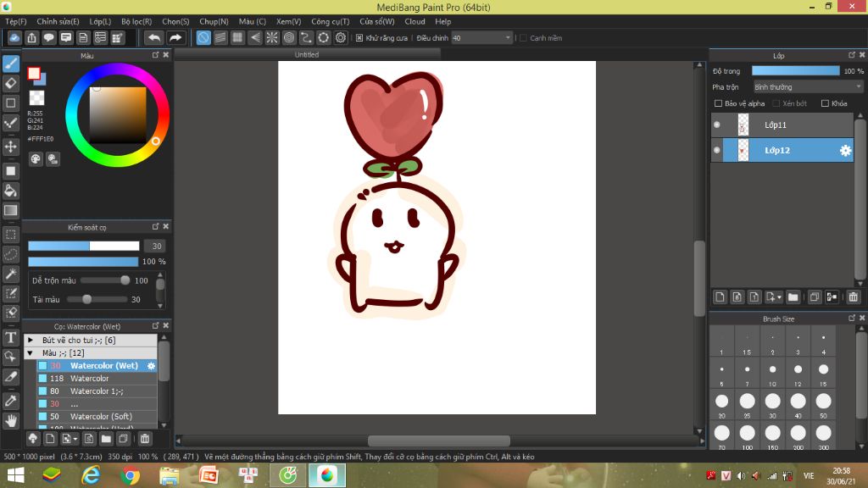Enable Bảo vệ alpha checkbox

tap(719, 103)
